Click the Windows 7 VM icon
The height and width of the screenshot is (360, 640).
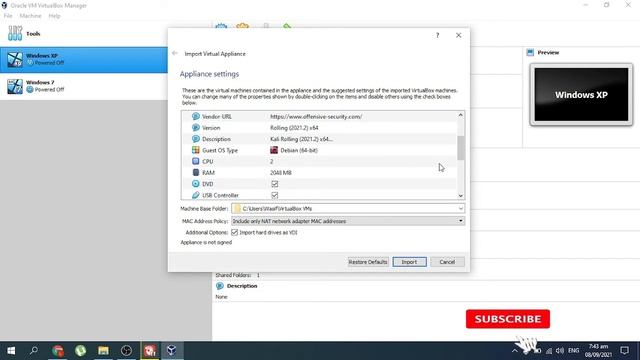click(15, 86)
